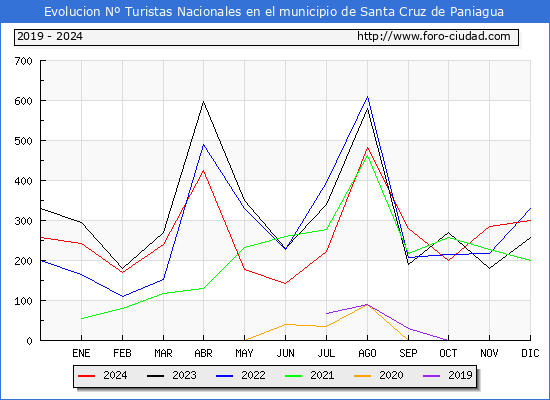Click the green 2021 legend swatch

[294, 376]
